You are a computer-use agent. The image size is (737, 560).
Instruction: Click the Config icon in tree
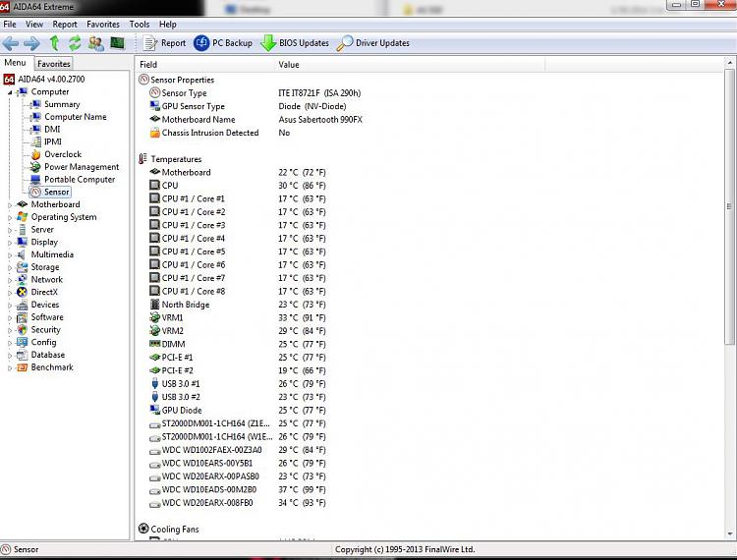pos(22,343)
